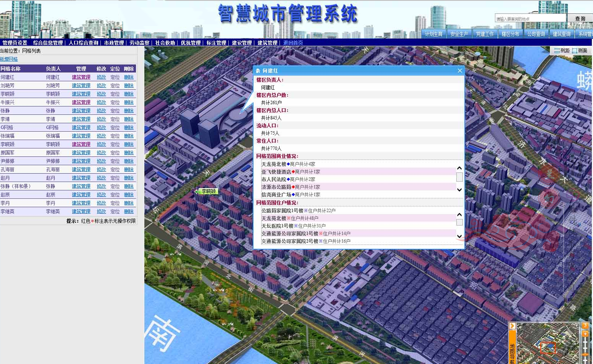Click the 党建工作 button
This screenshot has width=593, height=364.
(485, 34)
